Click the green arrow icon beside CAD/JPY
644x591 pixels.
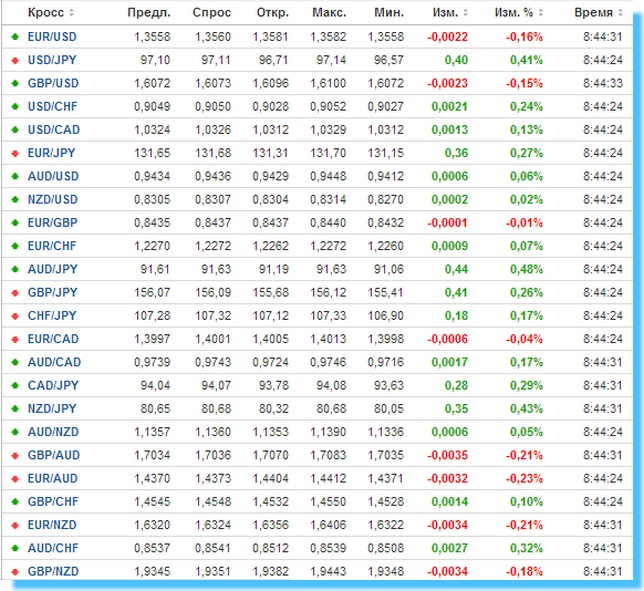pos(15,386)
